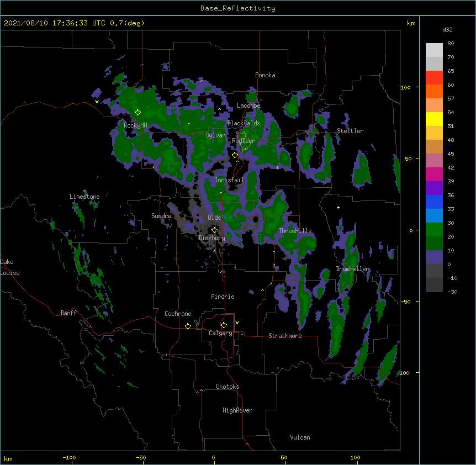The image size is (476, 465).
Task: Select the 30 dBZ green color swatch
Action: pyautogui.click(x=434, y=230)
